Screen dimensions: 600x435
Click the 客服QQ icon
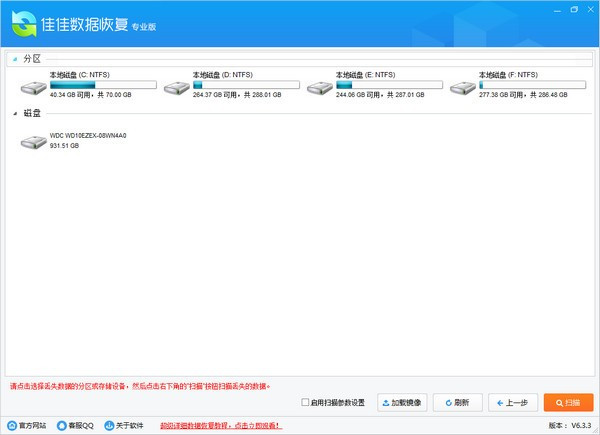61,425
